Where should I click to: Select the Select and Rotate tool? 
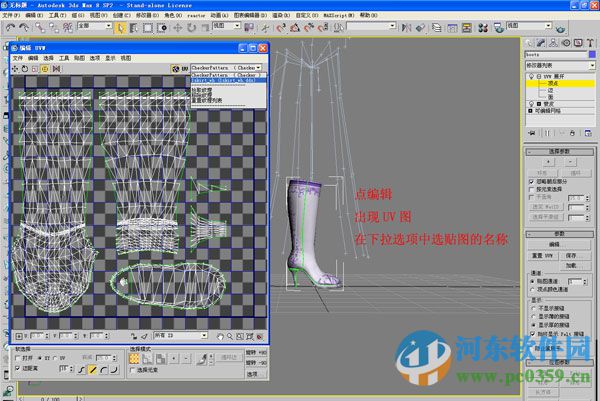(192, 28)
